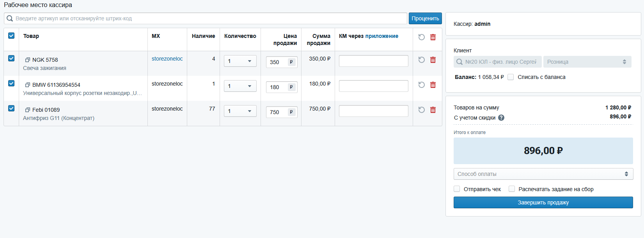Open BMW 61136954554 product details icon

28,85
